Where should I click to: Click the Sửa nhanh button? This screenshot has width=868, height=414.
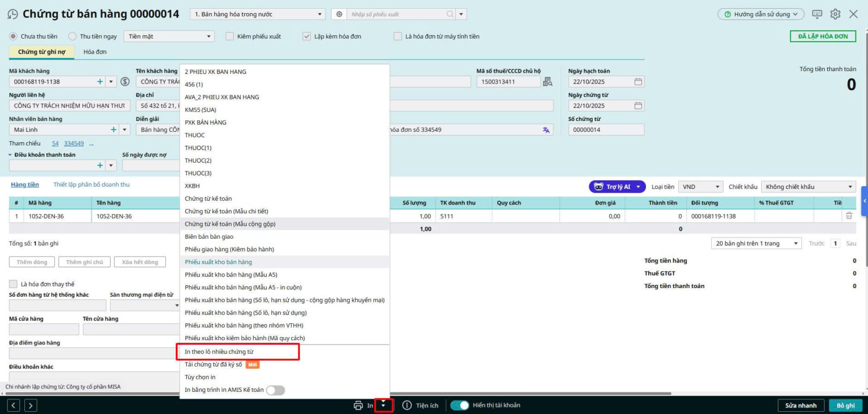pos(800,405)
